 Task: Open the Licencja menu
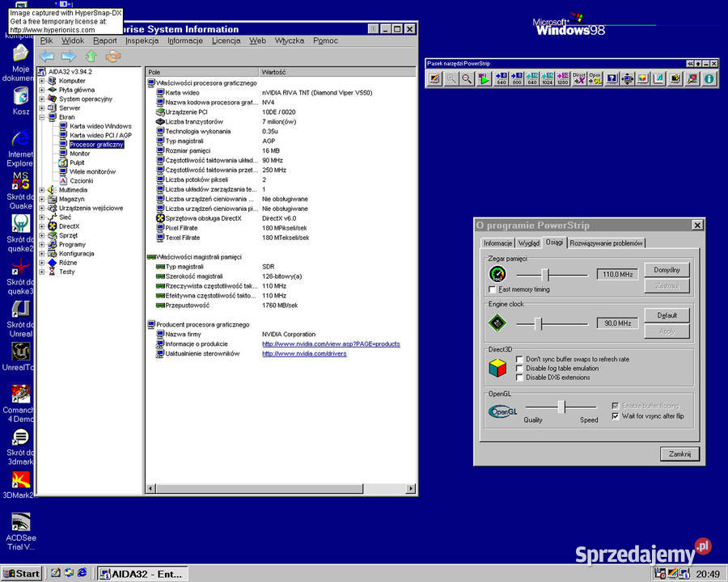(x=226, y=41)
